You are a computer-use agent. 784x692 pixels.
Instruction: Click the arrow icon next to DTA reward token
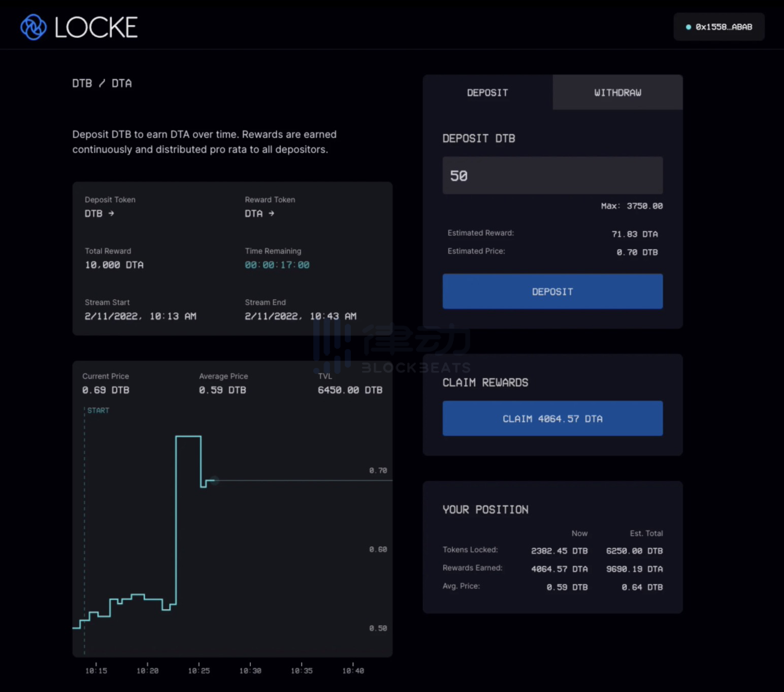tap(271, 214)
